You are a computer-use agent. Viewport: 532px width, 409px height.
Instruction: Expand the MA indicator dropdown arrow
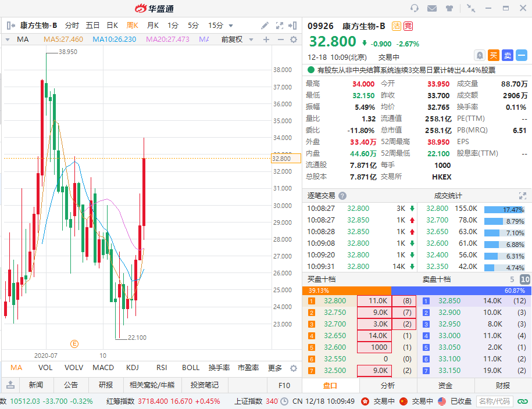8,40
